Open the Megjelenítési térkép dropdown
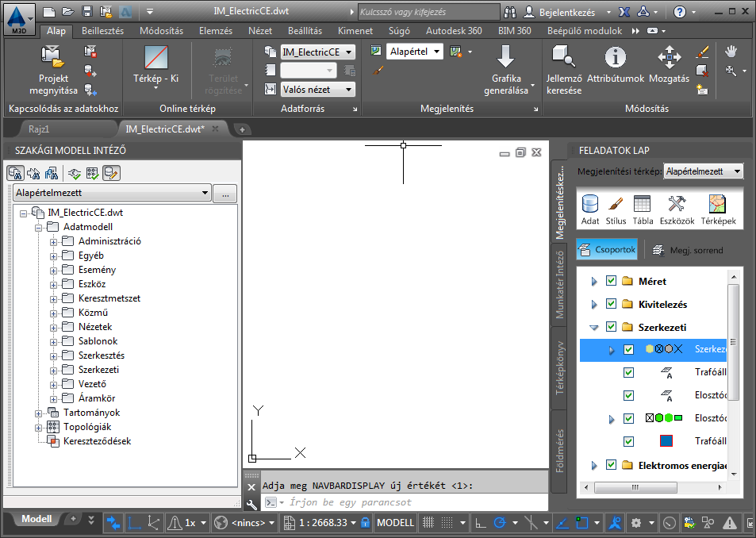756x538 pixels. pyautogui.click(x=703, y=171)
